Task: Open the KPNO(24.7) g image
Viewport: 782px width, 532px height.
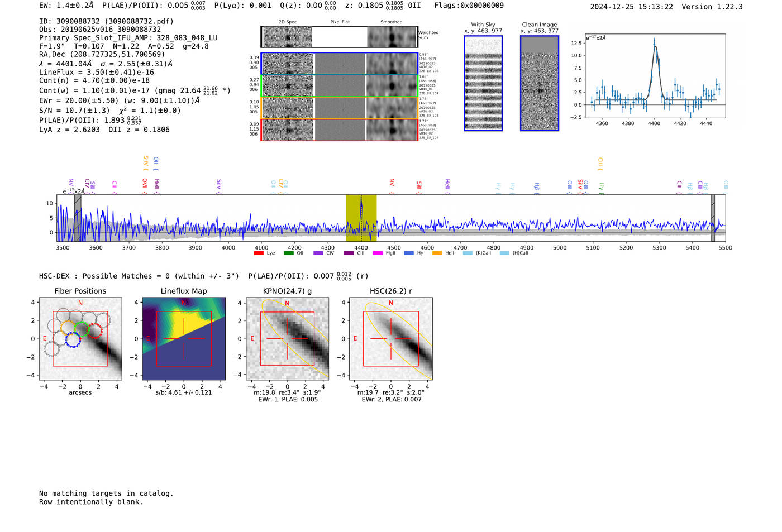Action: tap(287, 339)
